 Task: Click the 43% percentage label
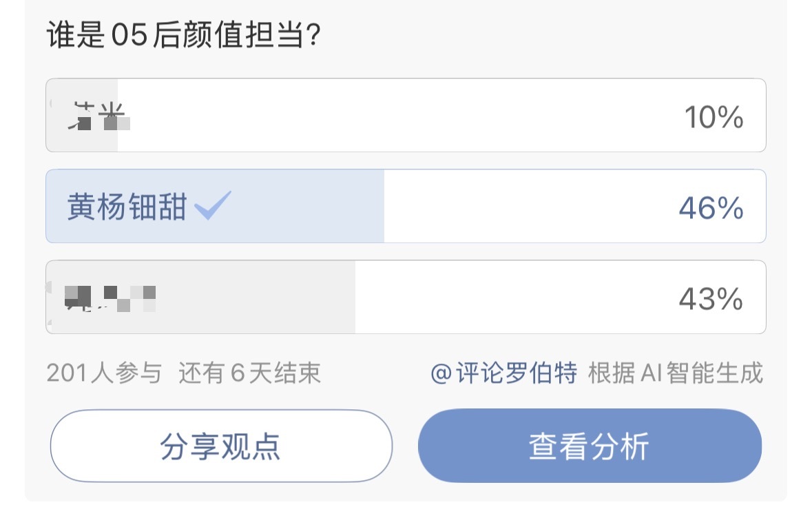click(x=711, y=299)
